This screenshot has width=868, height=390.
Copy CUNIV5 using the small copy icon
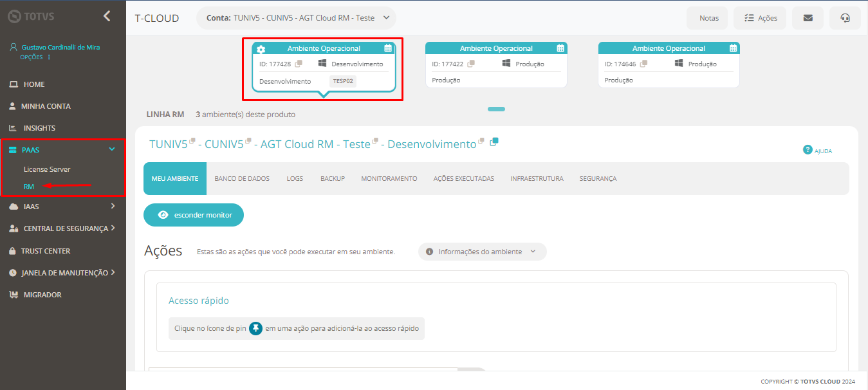tap(248, 140)
